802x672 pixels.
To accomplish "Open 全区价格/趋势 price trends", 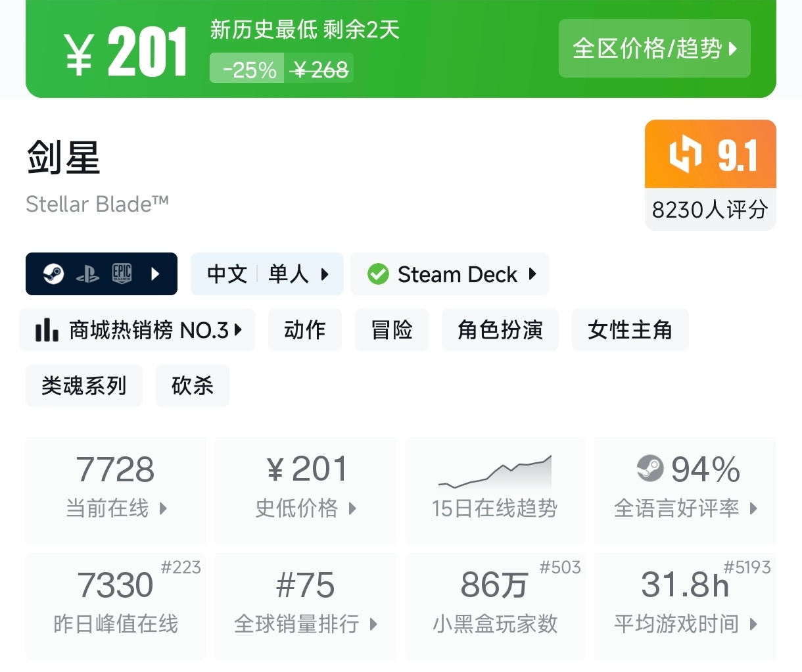I will point(654,49).
